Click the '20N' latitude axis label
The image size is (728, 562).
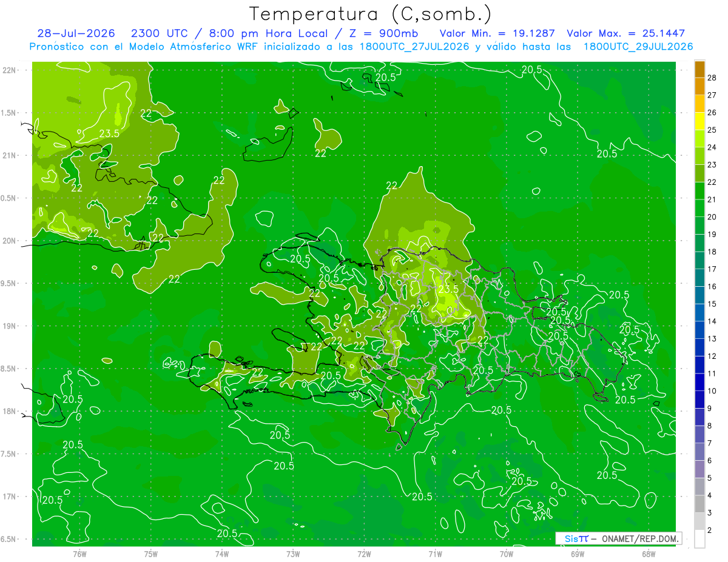pyautogui.click(x=10, y=241)
